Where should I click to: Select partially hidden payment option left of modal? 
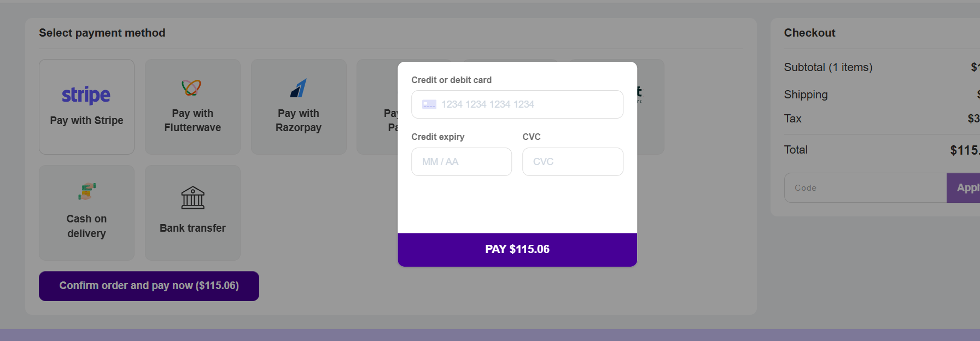click(377, 107)
